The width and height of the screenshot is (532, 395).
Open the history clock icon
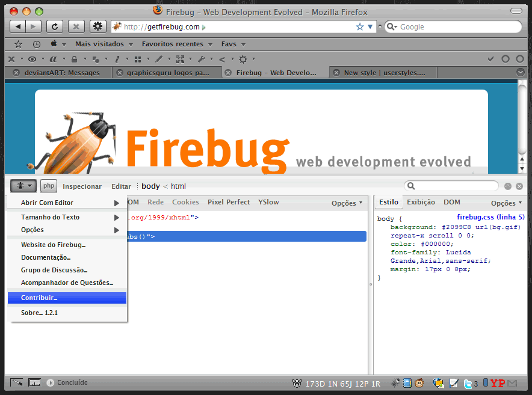(37, 44)
